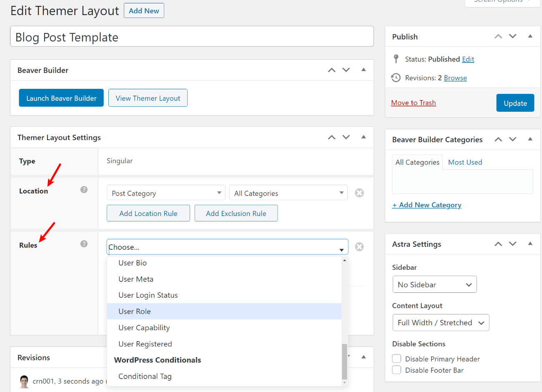Viewport: 542px width, 392px height.
Task: Click the status pin icon in Publish
Action: tap(396, 59)
